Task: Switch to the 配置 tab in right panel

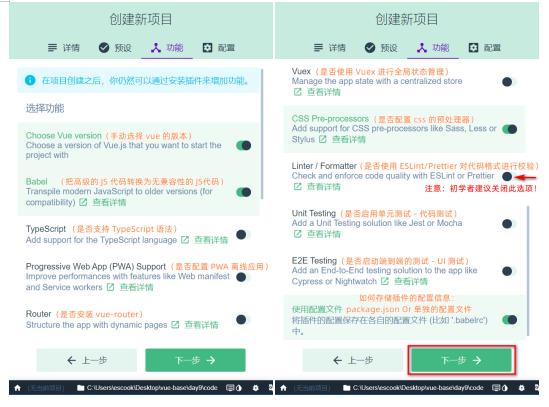Action: [485, 48]
